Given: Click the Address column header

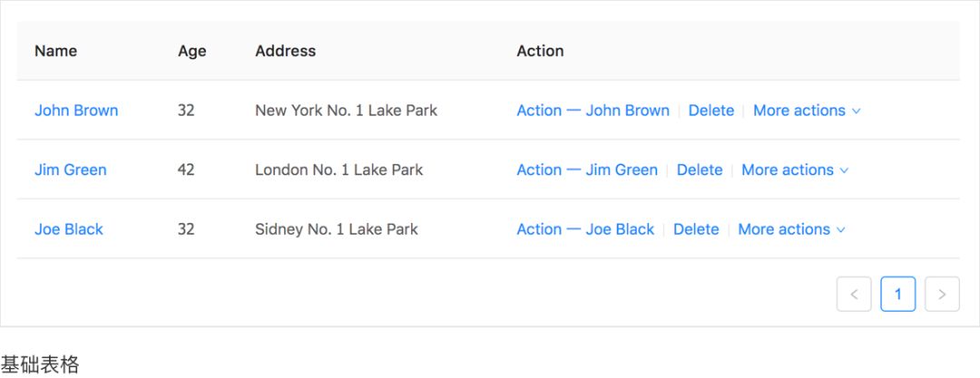Looking at the screenshot, I should (286, 51).
